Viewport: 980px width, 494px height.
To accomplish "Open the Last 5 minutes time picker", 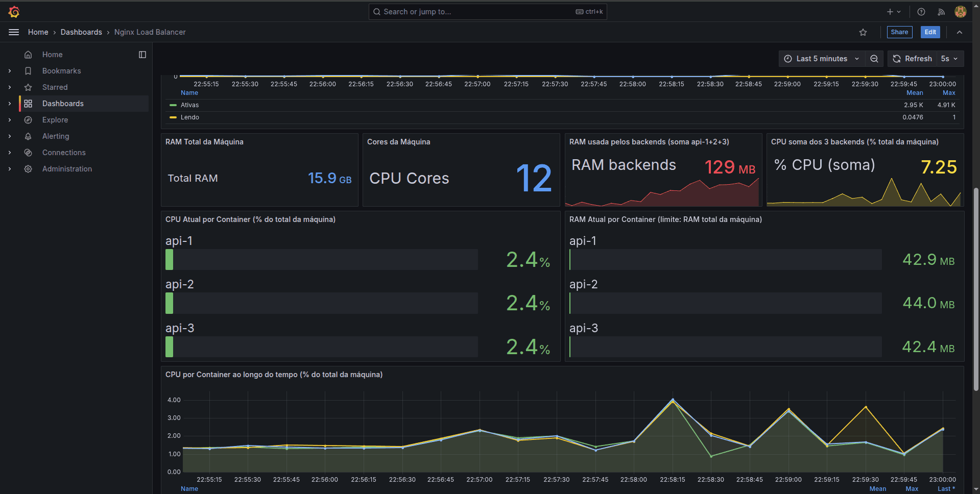I will pos(822,59).
